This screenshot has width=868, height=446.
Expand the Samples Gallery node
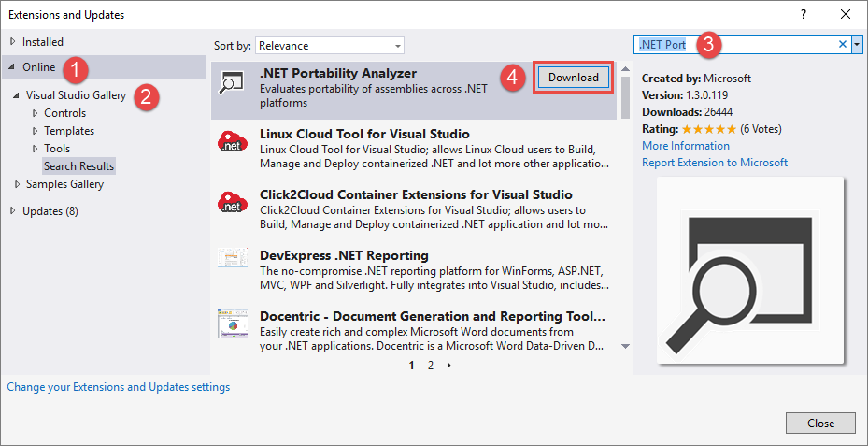pyautogui.click(x=17, y=184)
